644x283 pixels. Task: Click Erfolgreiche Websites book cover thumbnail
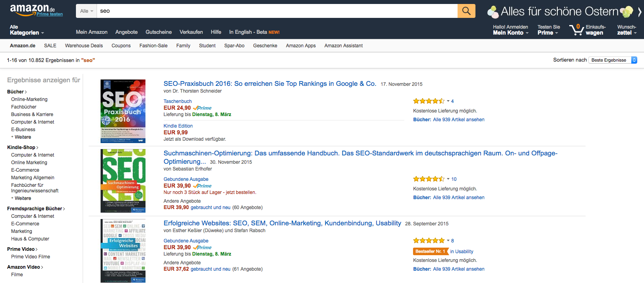123,251
